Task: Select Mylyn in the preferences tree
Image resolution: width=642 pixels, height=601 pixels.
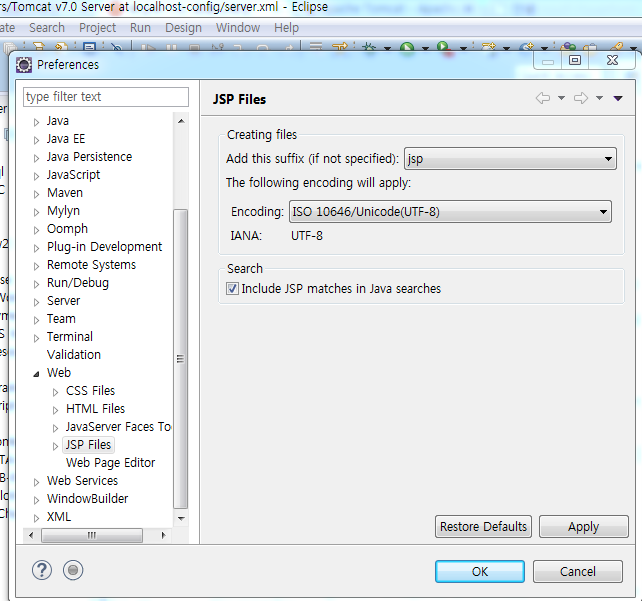Action: pyautogui.click(x=63, y=211)
